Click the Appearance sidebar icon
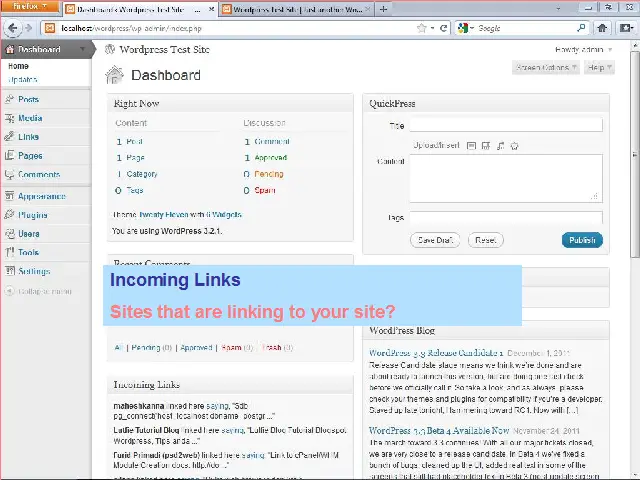The height and width of the screenshot is (480, 640). 9,196
